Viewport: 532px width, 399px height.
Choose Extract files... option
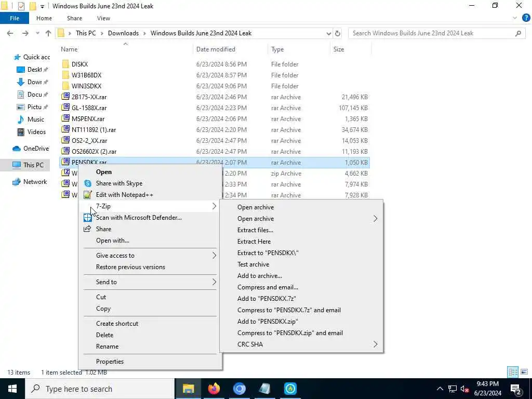tap(255, 230)
